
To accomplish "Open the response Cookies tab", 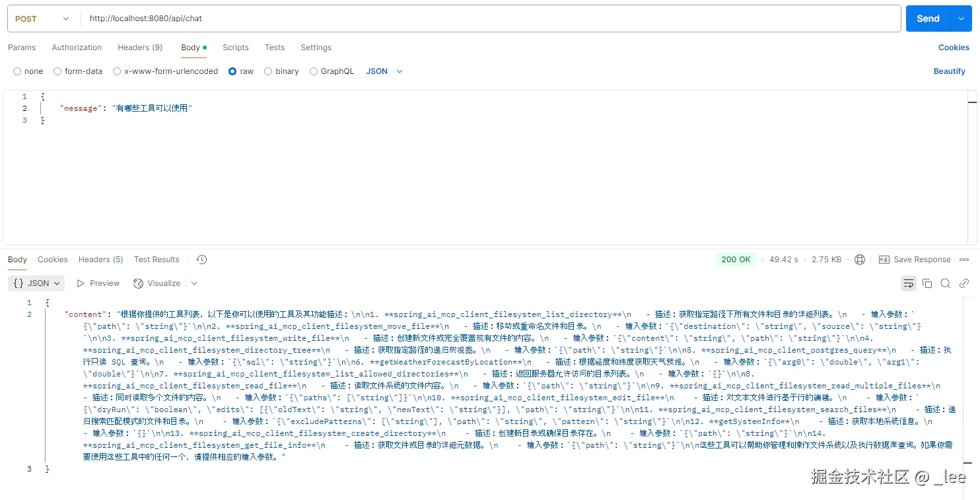I will (53, 260).
